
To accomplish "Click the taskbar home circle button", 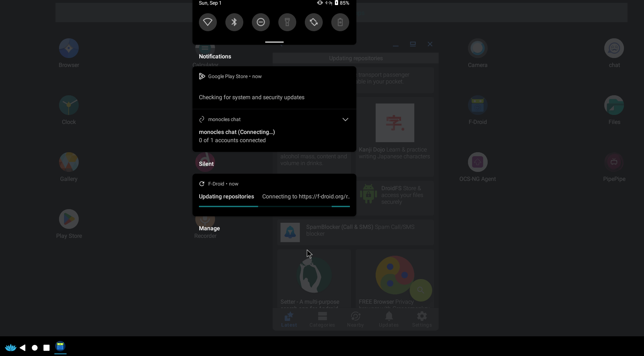I will 35,347.
